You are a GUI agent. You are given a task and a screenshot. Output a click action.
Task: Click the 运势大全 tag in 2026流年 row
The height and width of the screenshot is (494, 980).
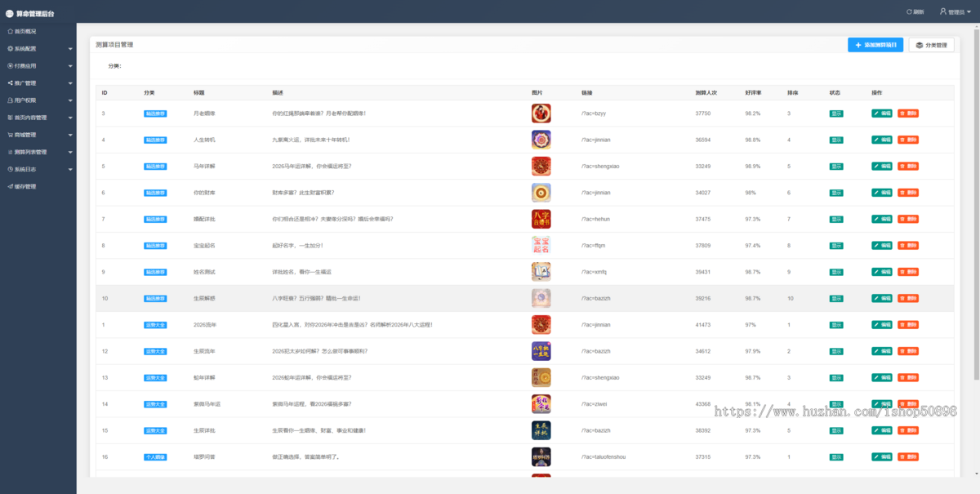(x=155, y=325)
